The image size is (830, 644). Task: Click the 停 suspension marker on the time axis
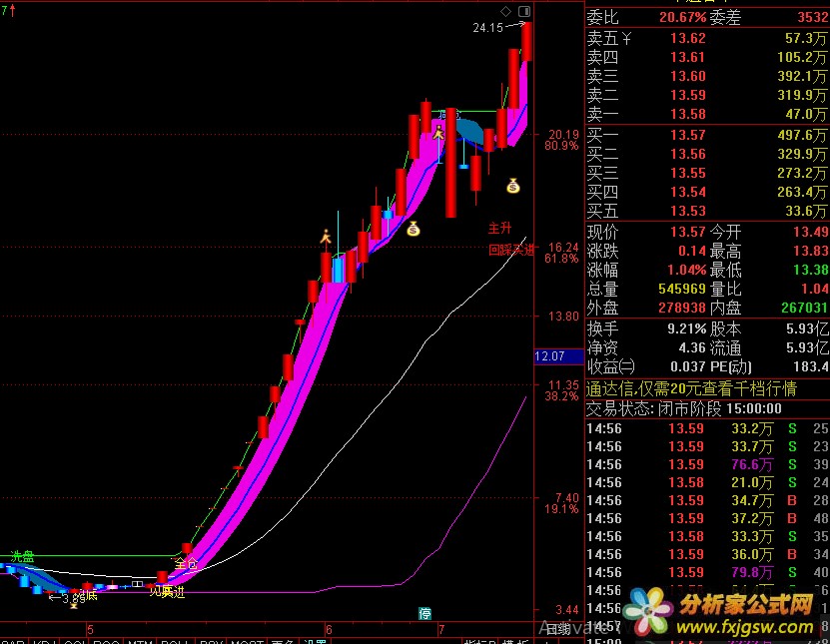click(425, 613)
